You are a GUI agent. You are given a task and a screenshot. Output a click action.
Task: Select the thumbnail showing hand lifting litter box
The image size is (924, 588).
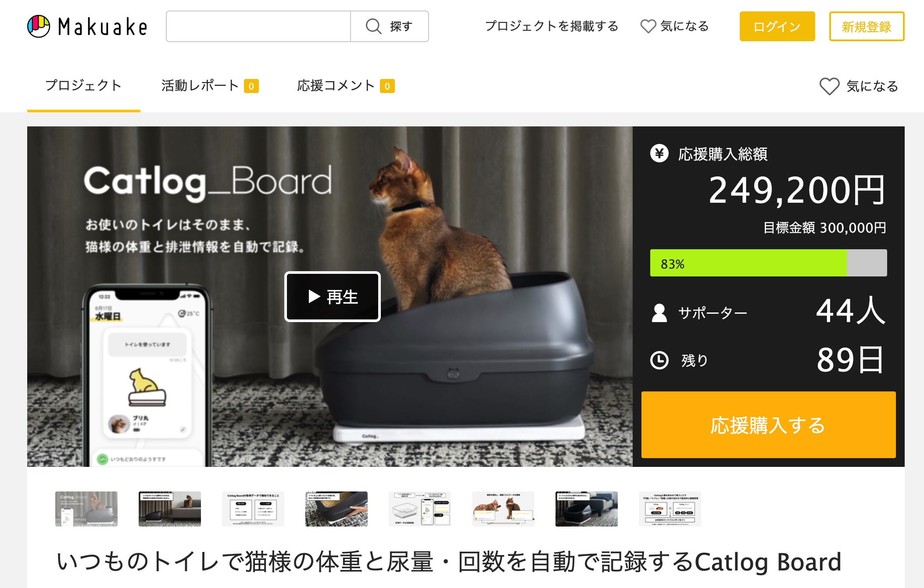pyautogui.click(x=337, y=509)
